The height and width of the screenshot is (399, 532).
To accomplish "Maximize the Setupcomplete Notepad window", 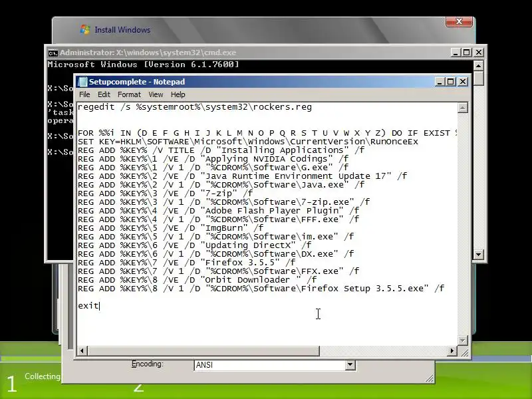I will tap(451, 82).
